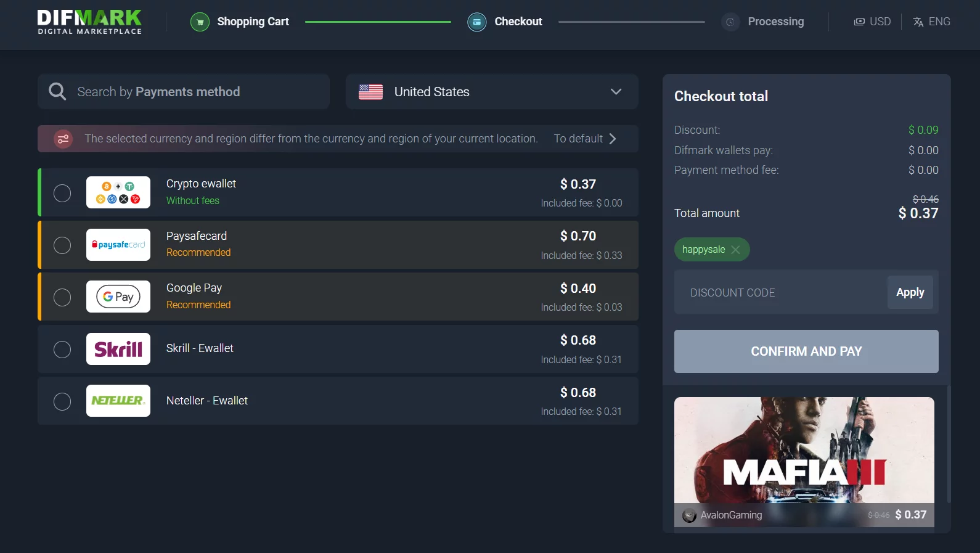Click the Google Pay $ 0.40 price
Viewport: 980px width, 553px height.
[578, 289]
